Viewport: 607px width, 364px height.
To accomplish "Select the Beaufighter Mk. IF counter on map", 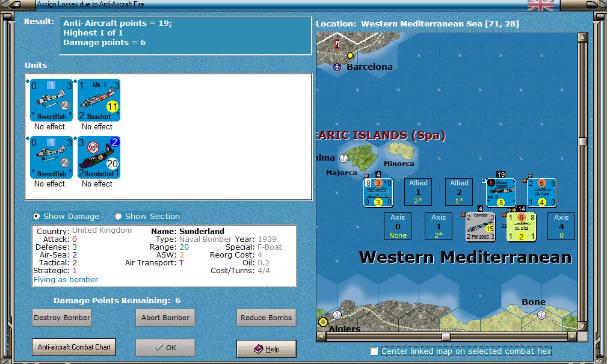I will pos(501,193).
